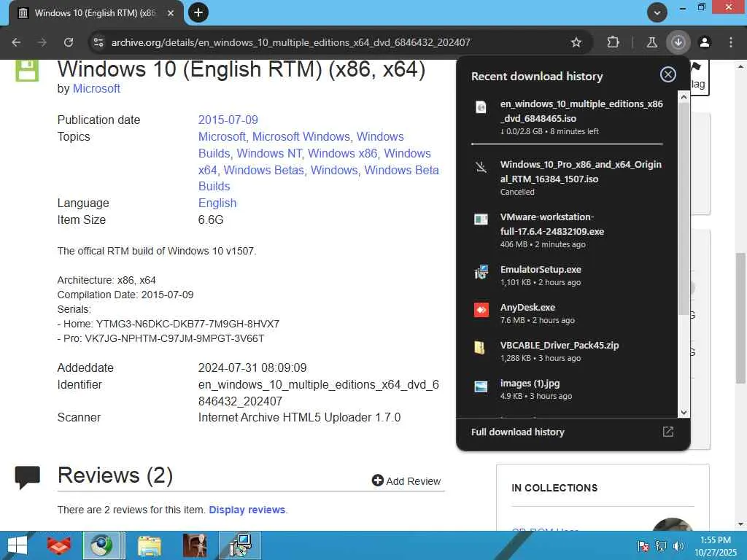Click the network tray icon
Screen dimensions: 747x560
[x=661, y=546]
